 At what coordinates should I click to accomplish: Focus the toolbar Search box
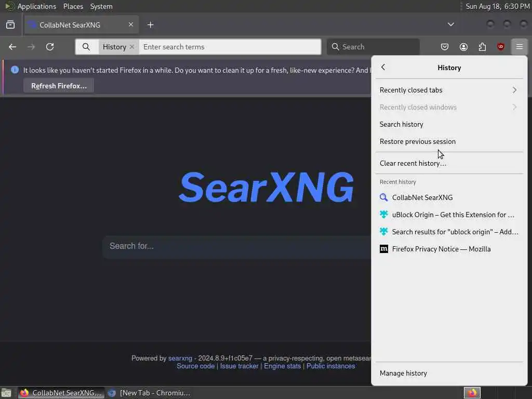pos(373,47)
